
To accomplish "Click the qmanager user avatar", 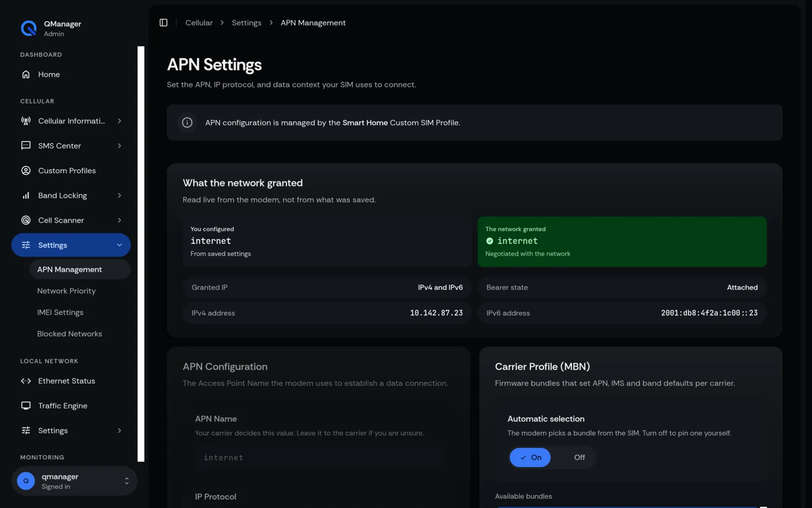I will tap(26, 481).
